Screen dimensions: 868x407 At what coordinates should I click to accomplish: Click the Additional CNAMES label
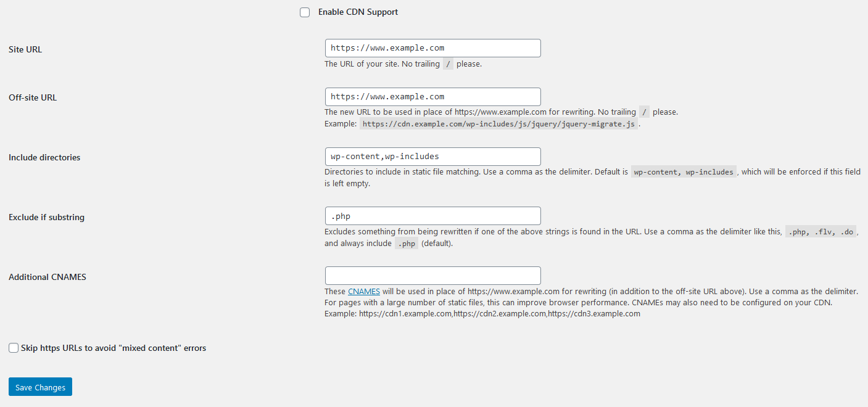pos(48,277)
